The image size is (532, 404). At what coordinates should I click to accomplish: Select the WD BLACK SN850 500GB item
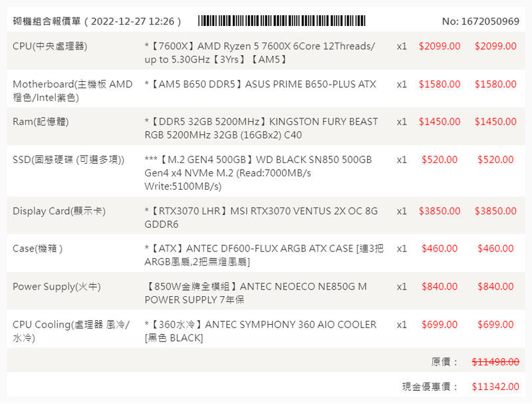click(x=258, y=172)
